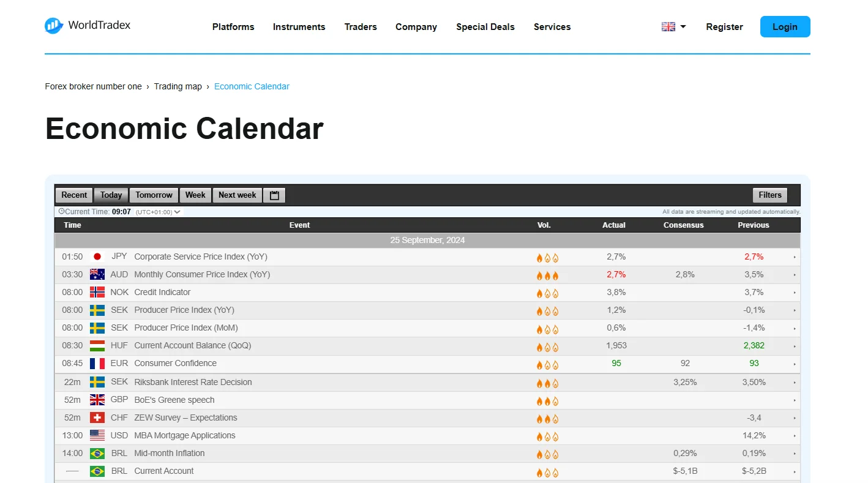
Task: Click the Brazil flag on Mid-month Inflation row
Action: (97, 453)
